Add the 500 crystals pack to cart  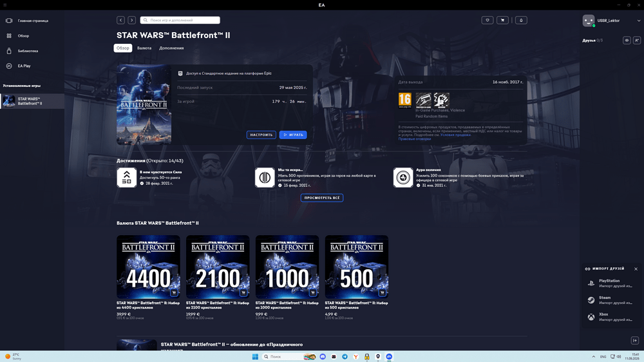click(382, 292)
